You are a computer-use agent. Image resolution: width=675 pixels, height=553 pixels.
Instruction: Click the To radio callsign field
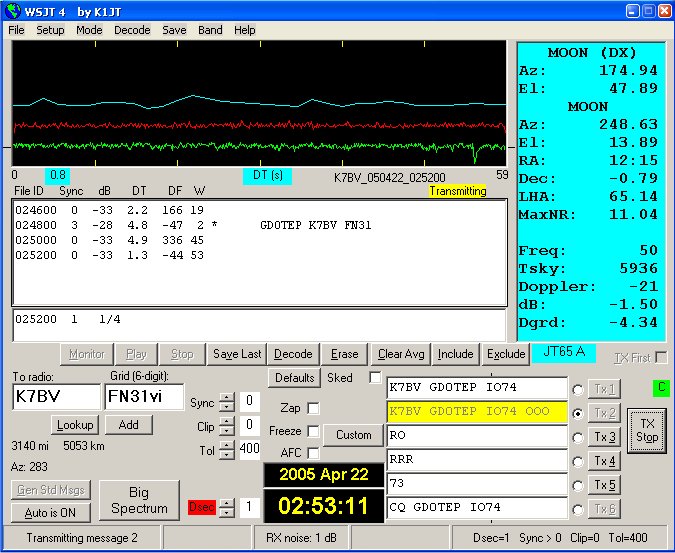[57, 397]
